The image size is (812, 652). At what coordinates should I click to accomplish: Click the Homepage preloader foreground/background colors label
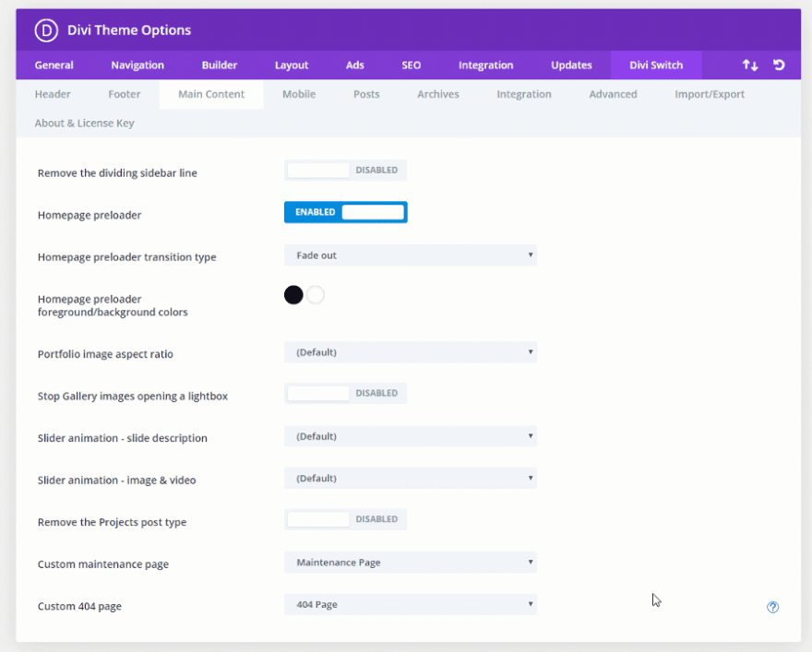(113, 306)
